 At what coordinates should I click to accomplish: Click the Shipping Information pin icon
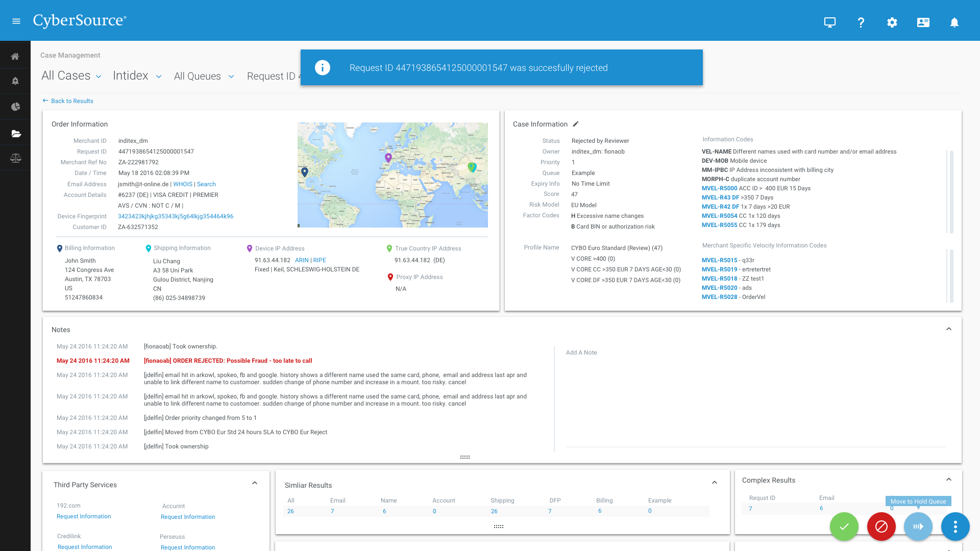coord(149,248)
